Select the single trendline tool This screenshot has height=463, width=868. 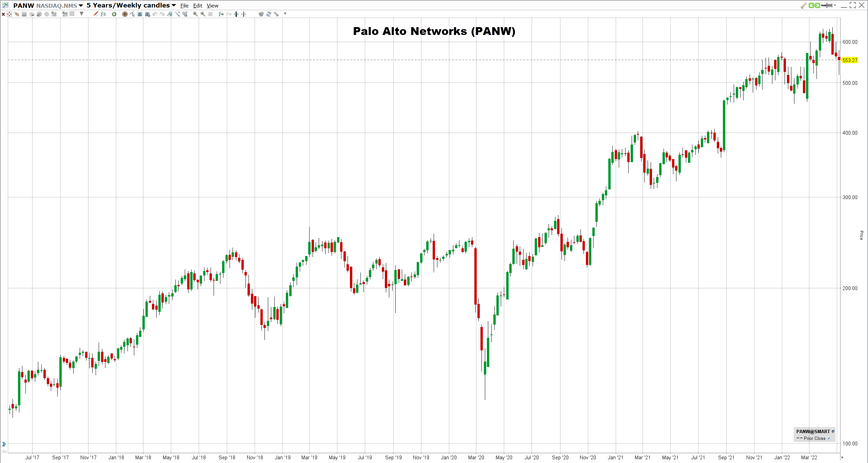pos(177,14)
